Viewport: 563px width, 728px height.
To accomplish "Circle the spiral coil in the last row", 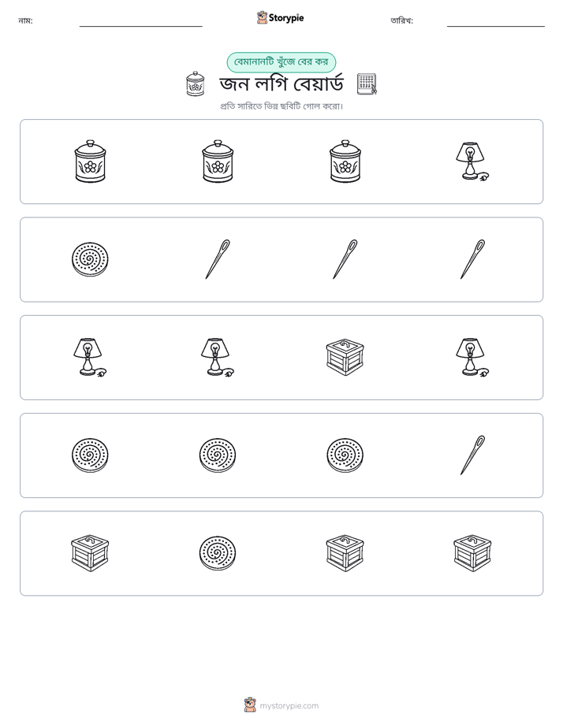I will tap(218, 553).
